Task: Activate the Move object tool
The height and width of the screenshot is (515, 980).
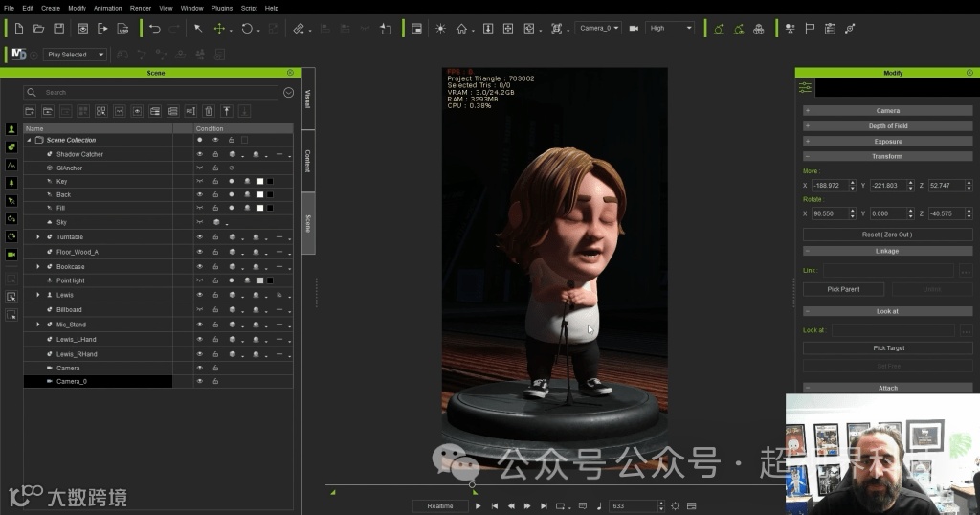Action: coord(219,28)
